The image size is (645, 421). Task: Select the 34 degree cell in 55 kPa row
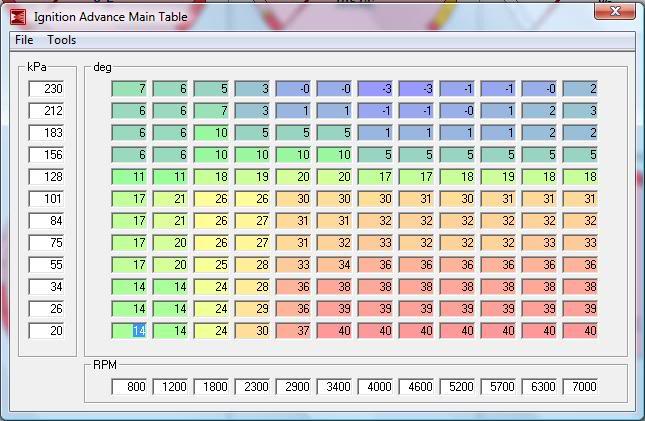point(334,265)
